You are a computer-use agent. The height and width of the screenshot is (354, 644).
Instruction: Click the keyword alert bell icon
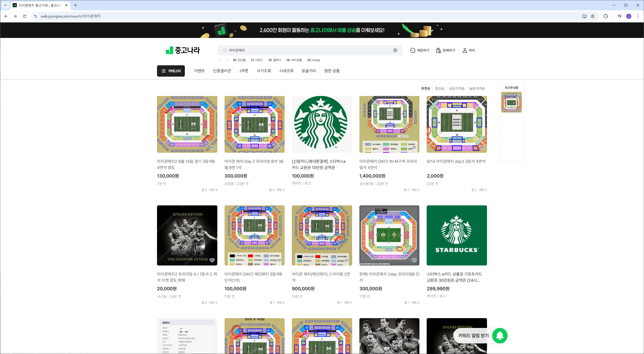point(500,335)
